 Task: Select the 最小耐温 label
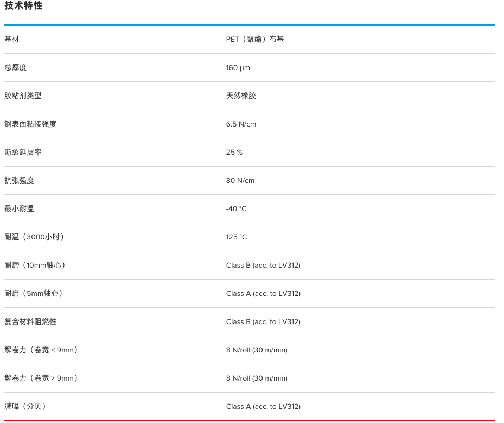20,209
